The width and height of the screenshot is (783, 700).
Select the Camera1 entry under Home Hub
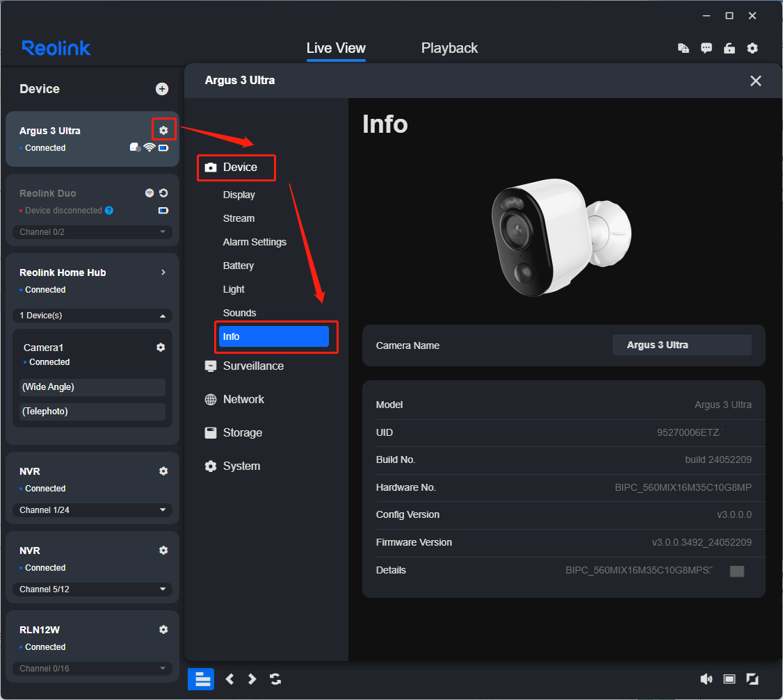43,348
